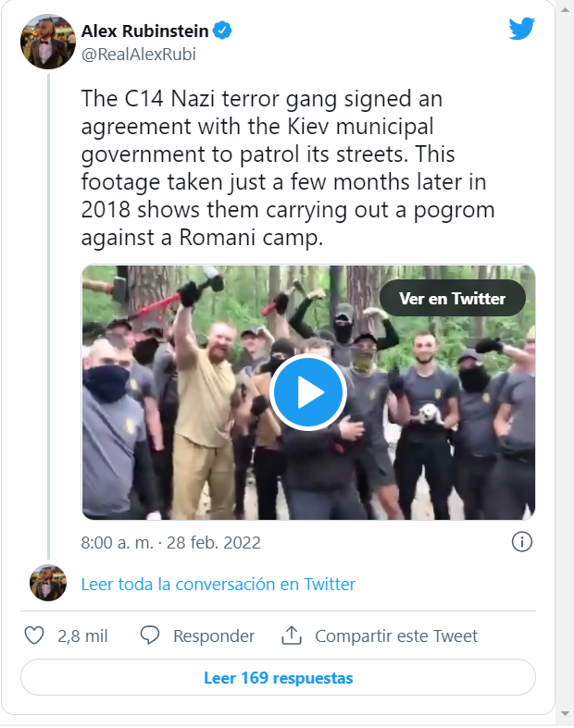
Task: Open "Leer toda la conversación en Twitter"
Action: [x=218, y=584]
